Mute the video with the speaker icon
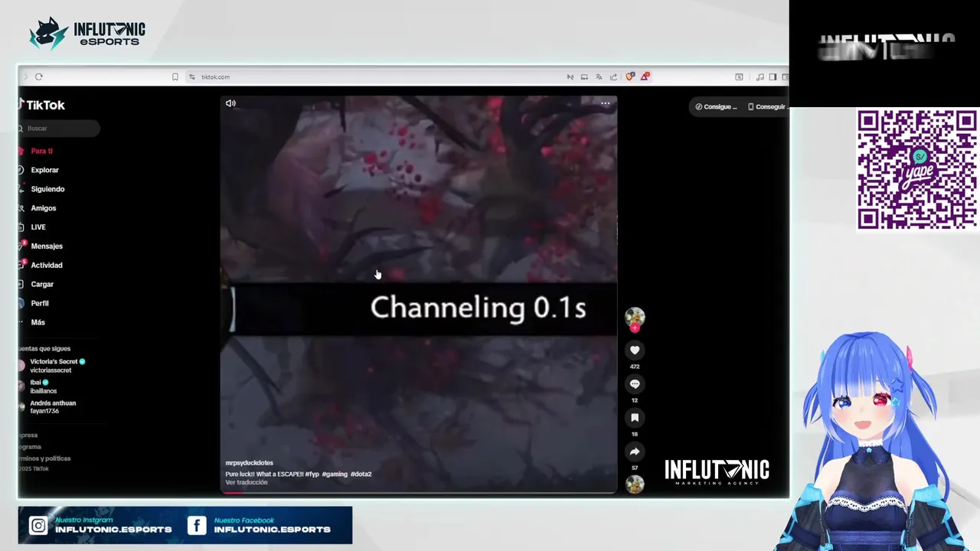Screen dimensions: 980x551 [230, 103]
